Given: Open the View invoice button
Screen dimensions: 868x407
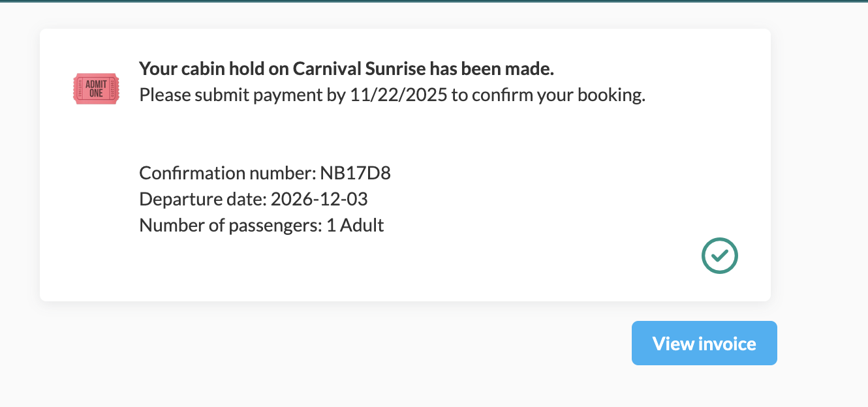Looking at the screenshot, I should [x=704, y=343].
